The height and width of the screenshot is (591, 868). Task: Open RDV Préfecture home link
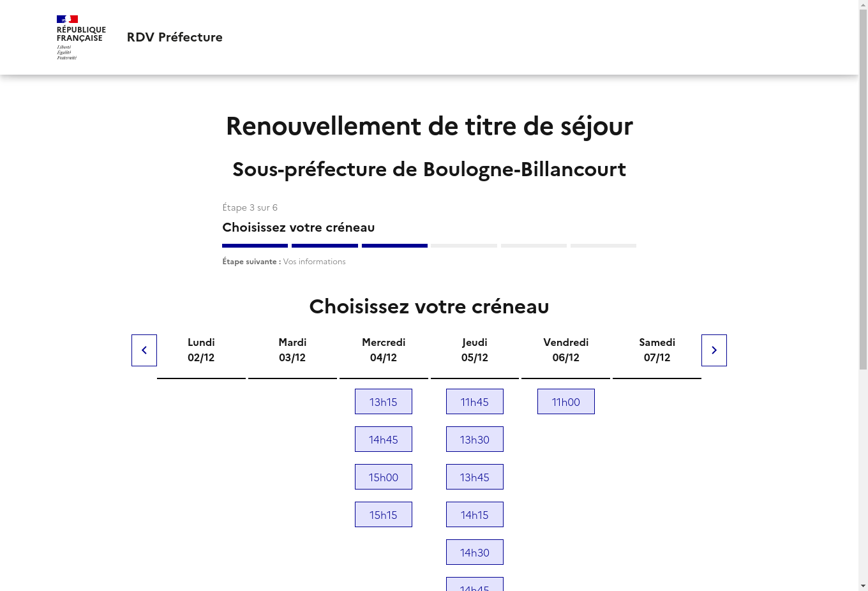click(x=175, y=37)
